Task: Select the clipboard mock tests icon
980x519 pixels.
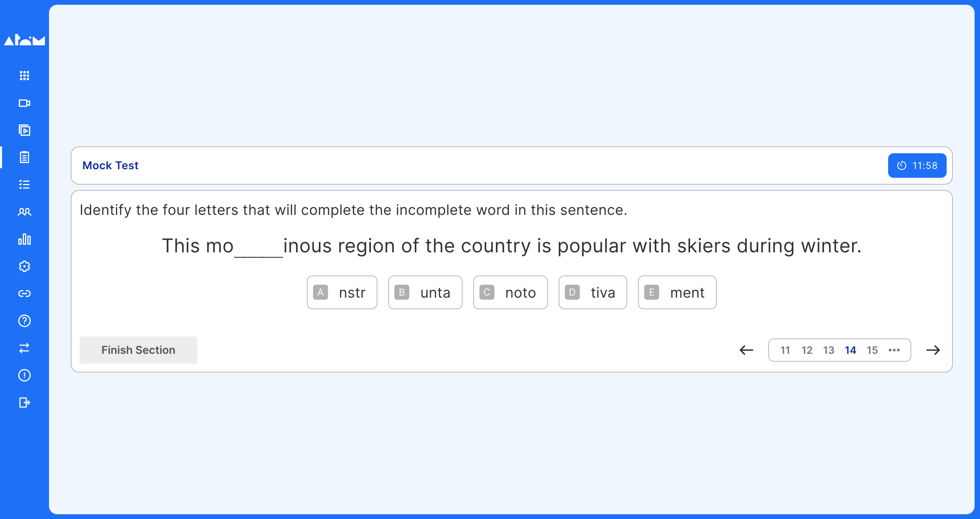Action: (x=24, y=157)
